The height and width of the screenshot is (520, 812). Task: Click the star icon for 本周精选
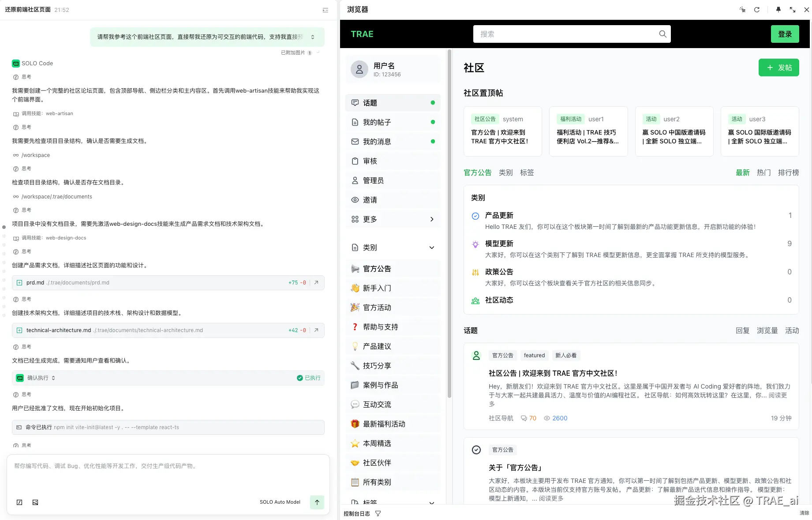355,443
